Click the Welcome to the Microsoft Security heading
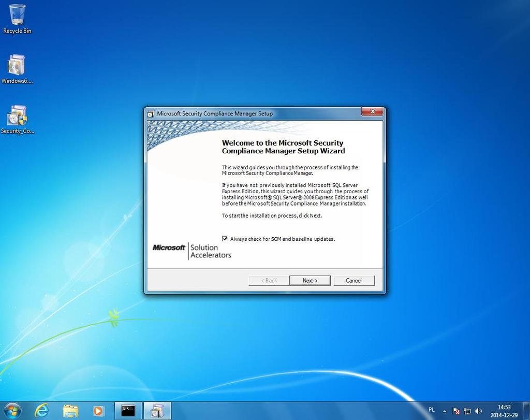Viewport: 530px width, 420px height. 283,147
